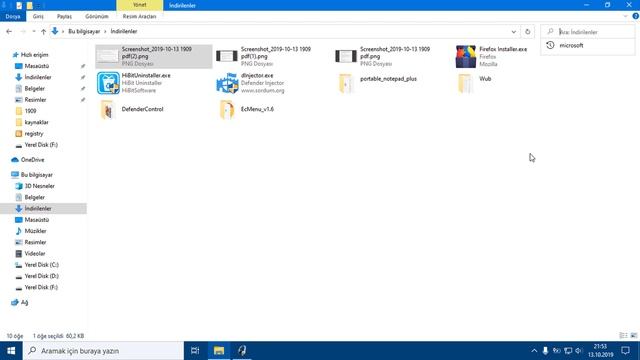Open Masaüstü under Hızlı erişim
Image resolution: width=640 pixels, height=360 pixels.
coord(37,66)
